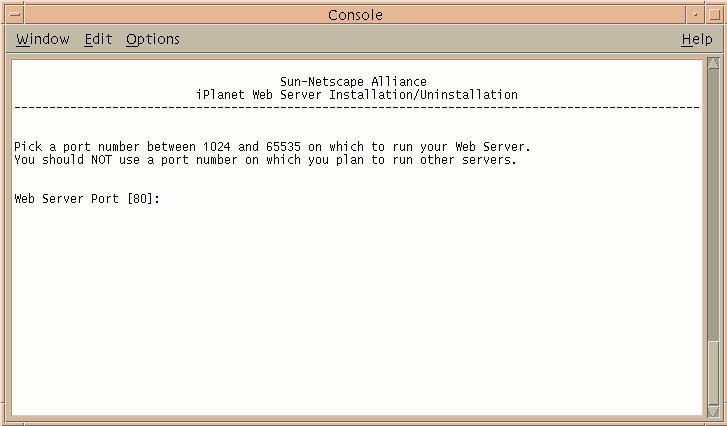This screenshot has width=727, height=426.
Task: Click the maximize button in title bar
Action: point(714,14)
